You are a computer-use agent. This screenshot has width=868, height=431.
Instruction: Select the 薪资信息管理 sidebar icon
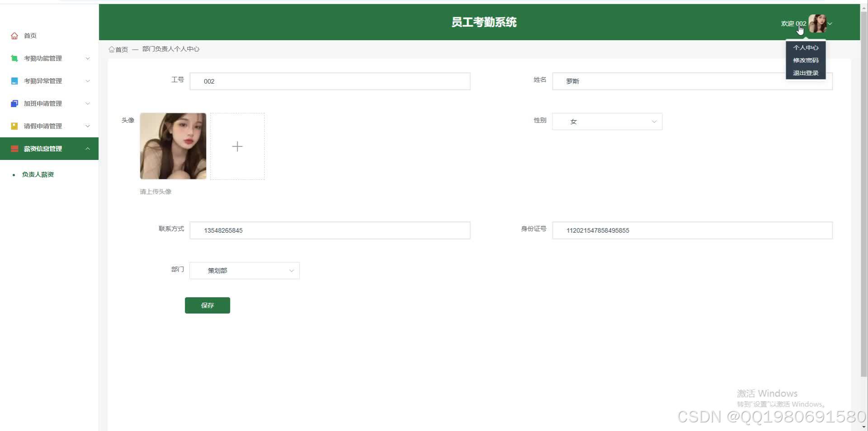click(14, 148)
